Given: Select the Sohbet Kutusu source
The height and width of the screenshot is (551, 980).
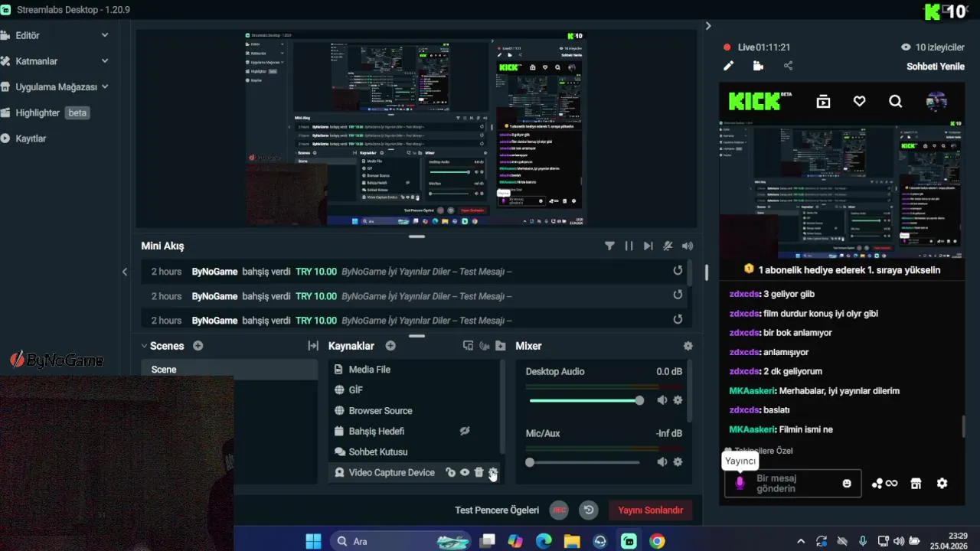Looking at the screenshot, I should tap(415, 452).
